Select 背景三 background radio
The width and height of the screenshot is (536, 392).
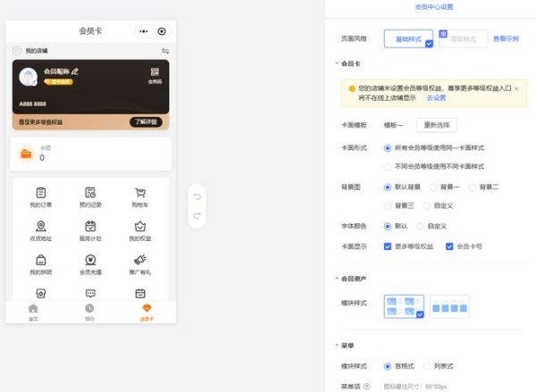[388, 205]
